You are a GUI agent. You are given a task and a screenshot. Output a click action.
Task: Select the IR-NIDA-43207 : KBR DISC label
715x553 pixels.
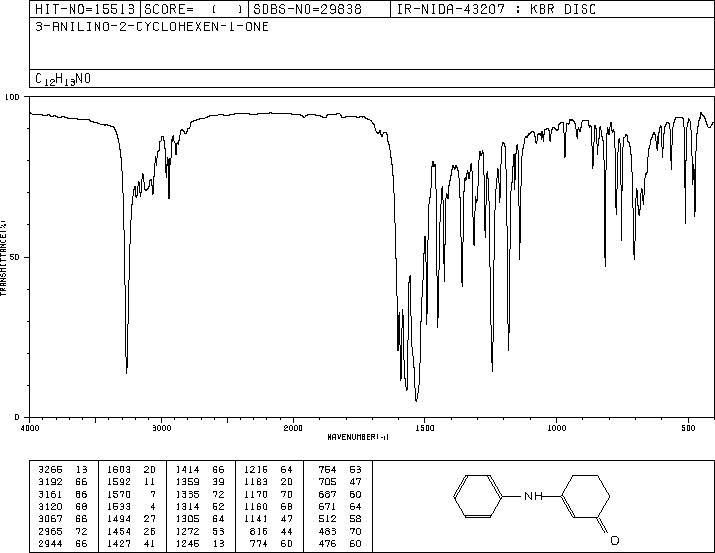click(496, 9)
